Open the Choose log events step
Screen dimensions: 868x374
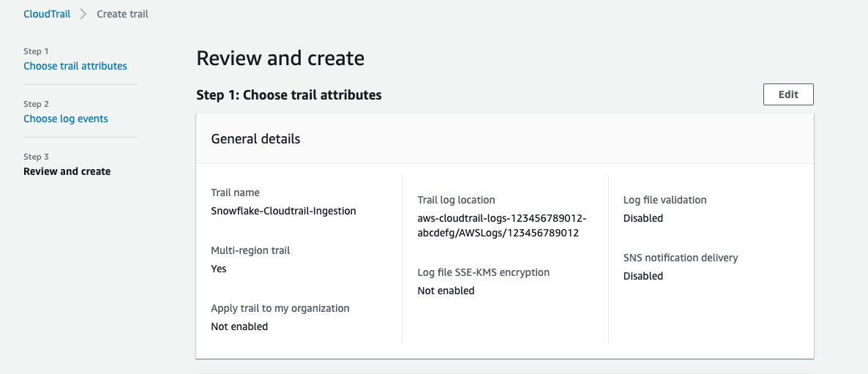coord(66,119)
